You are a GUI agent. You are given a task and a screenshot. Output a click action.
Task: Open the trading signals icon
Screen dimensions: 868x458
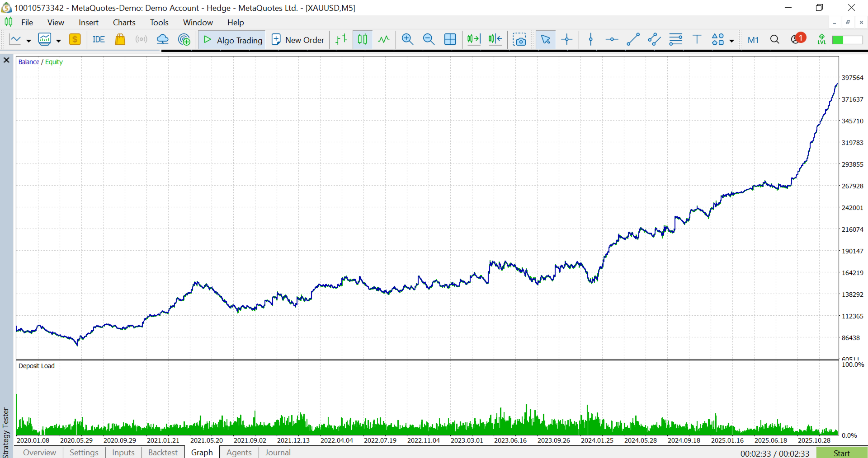[x=141, y=40]
